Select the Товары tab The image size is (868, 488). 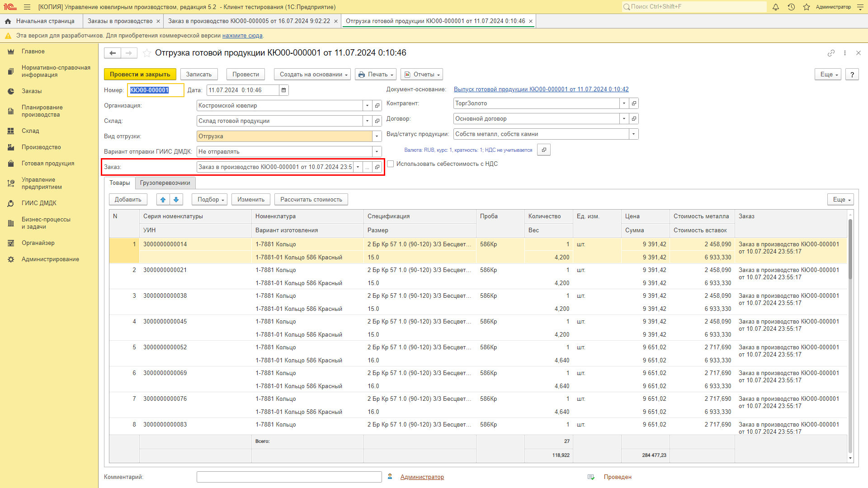pyautogui.click(x=120, y=183)
